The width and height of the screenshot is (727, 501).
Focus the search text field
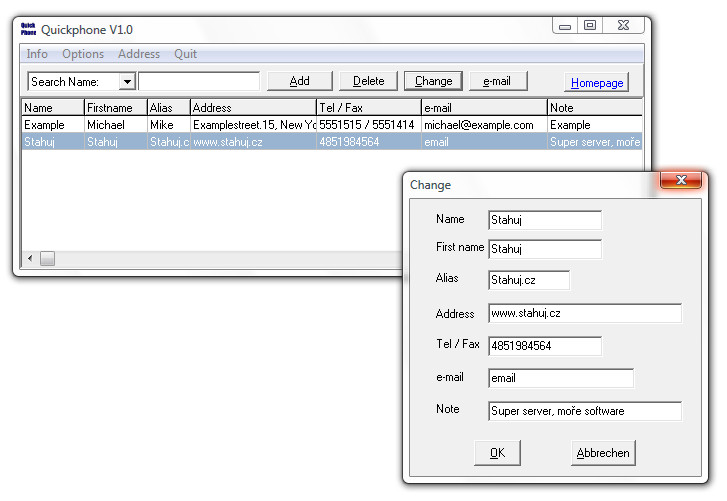199,81
